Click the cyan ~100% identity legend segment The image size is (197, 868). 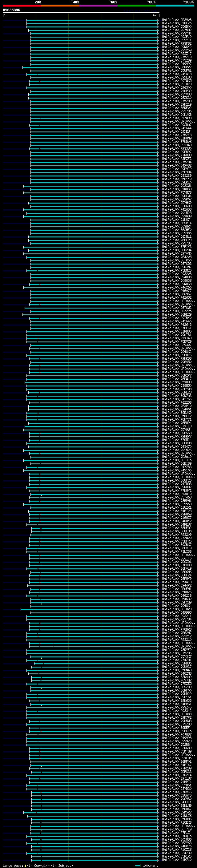pos(175,6)
